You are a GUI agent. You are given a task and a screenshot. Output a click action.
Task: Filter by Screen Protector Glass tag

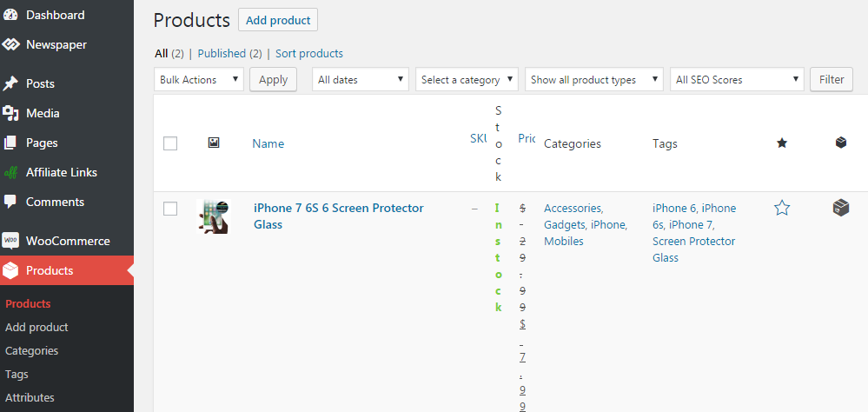click(x=693, y=249)
